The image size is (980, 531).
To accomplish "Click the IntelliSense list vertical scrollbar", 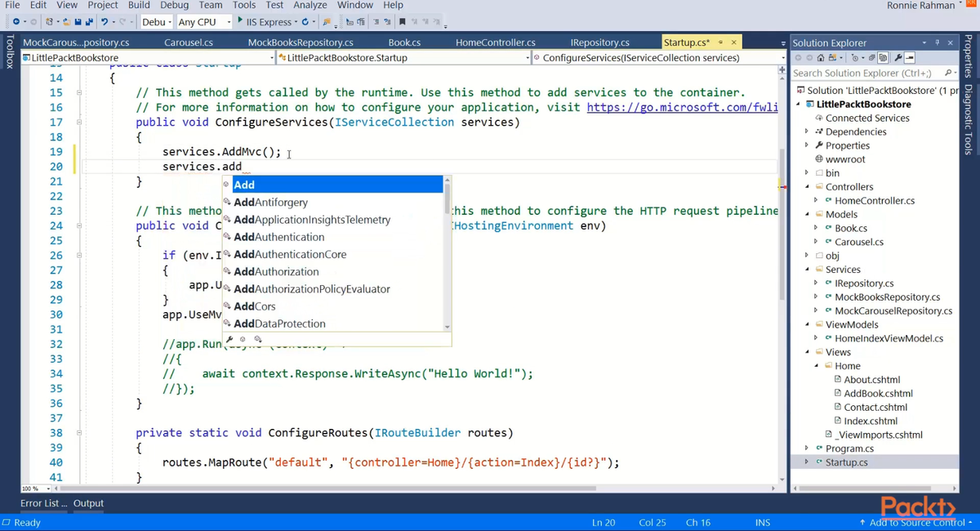I will pos(448,254).
